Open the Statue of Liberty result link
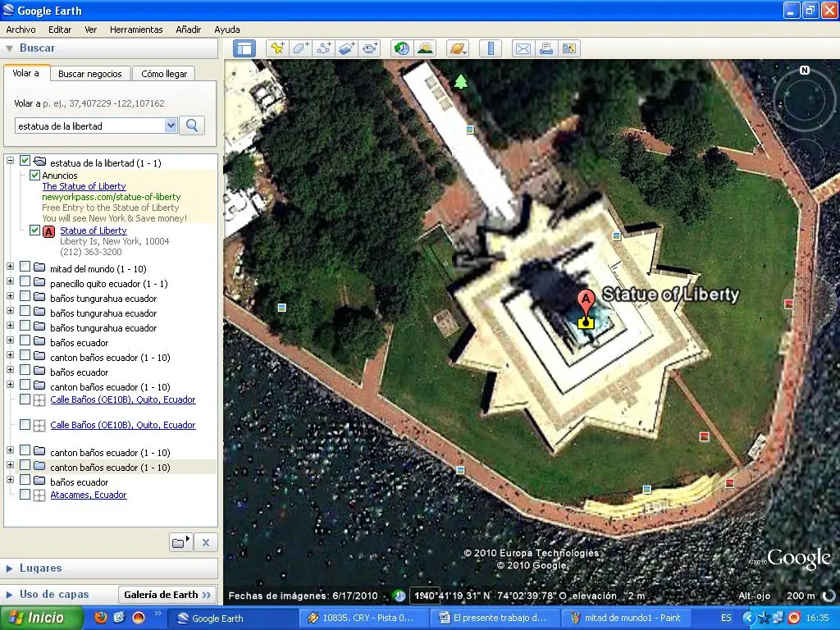 [94, 231]
